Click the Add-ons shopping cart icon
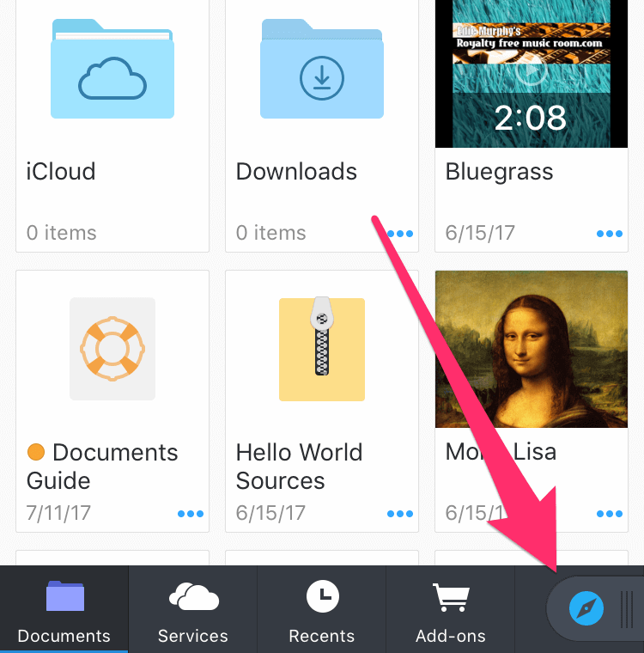 [x=452, y=598]
